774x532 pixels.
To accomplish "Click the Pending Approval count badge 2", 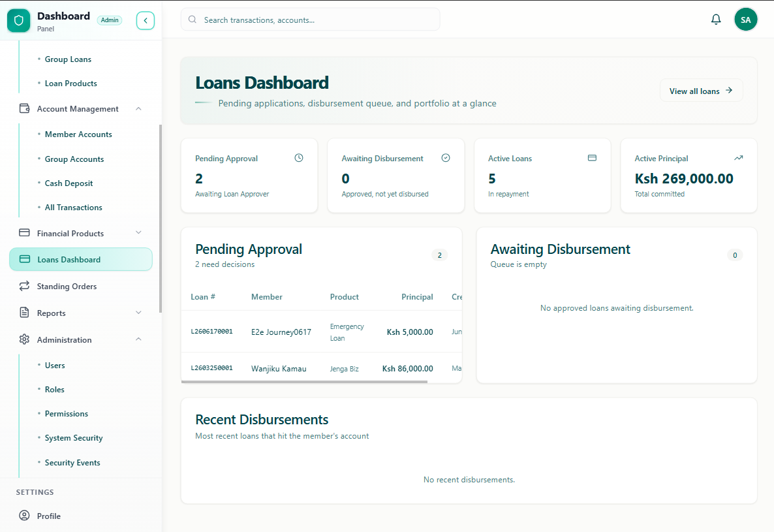I will (439, 255).
